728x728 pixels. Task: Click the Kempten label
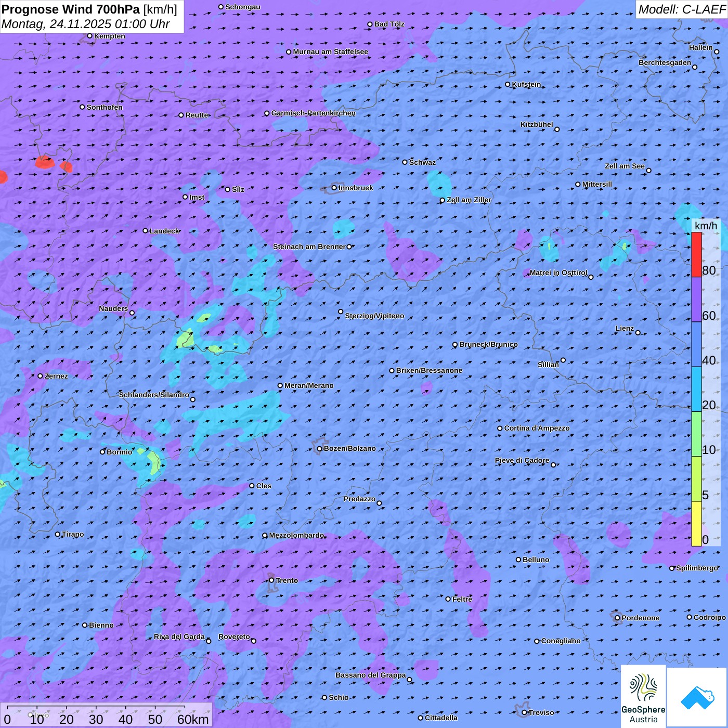coord(109,36)
